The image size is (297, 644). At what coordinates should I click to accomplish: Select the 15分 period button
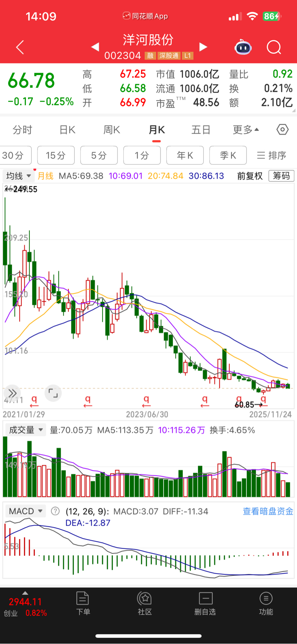pyautogui.click(x=56, y=155)
